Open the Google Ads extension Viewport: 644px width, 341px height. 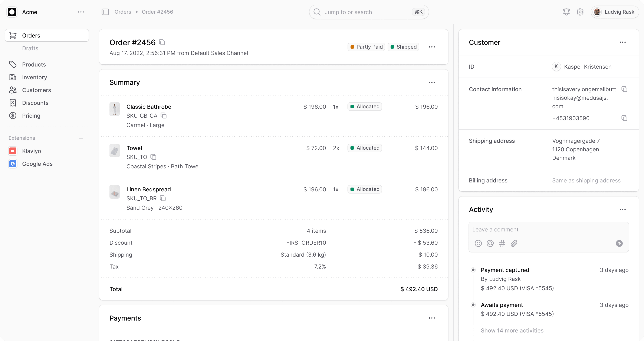(x=37, y=164)
